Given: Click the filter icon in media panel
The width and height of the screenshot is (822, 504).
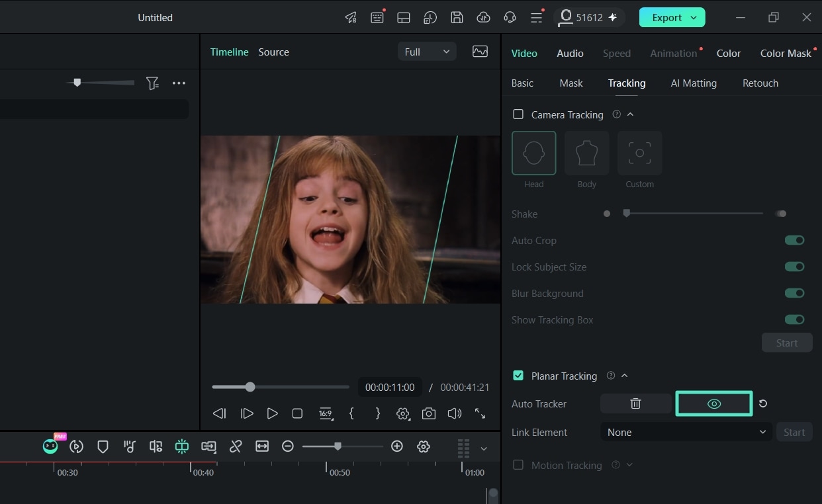Looking at the screenshot, I should click(152, 83).
